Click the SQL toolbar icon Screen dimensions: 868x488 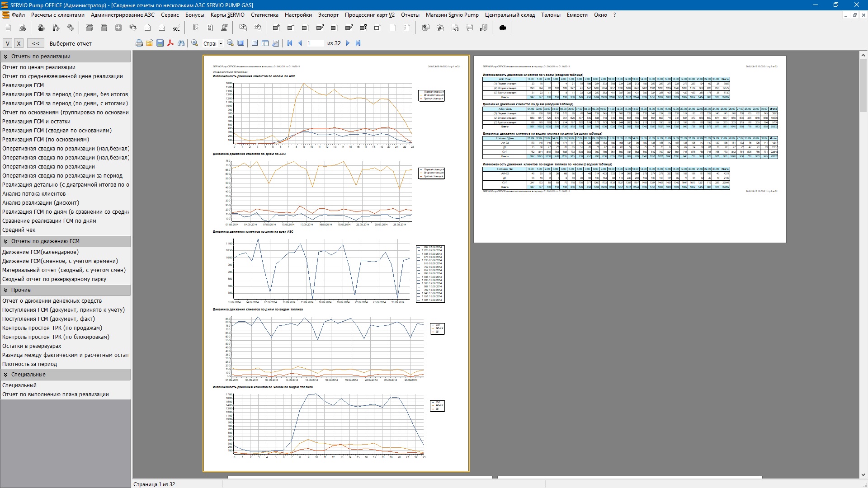click(176, 28)
